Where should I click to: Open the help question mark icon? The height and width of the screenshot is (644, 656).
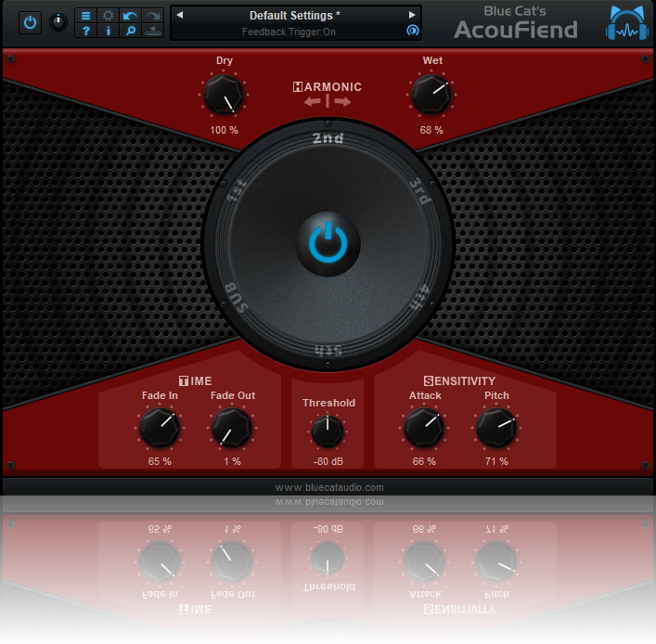click(85, 31)
